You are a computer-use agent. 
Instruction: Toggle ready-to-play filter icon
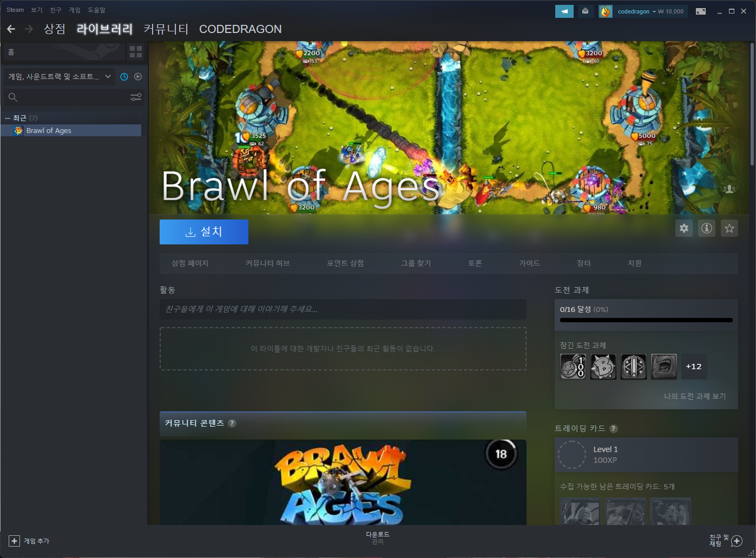pyautogui.click(x=138, y=77)
